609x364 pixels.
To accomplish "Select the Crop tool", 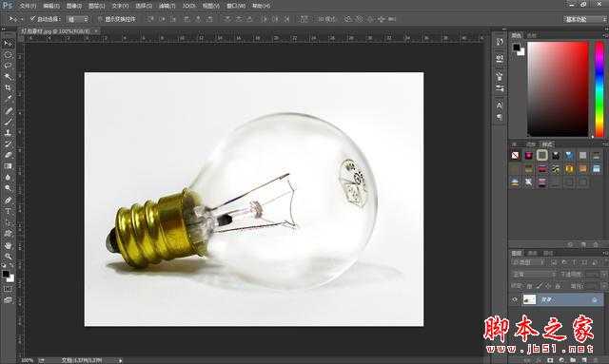I will point(8,87).
